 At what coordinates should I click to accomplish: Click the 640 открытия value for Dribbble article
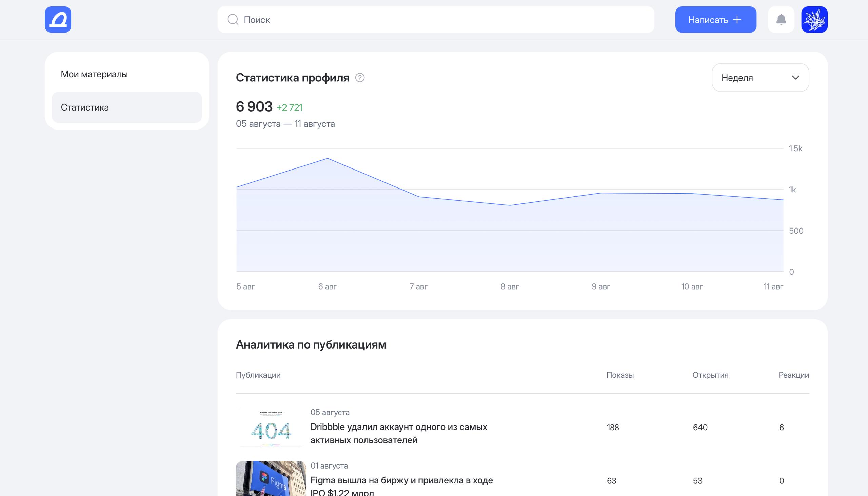coord(700,427)
